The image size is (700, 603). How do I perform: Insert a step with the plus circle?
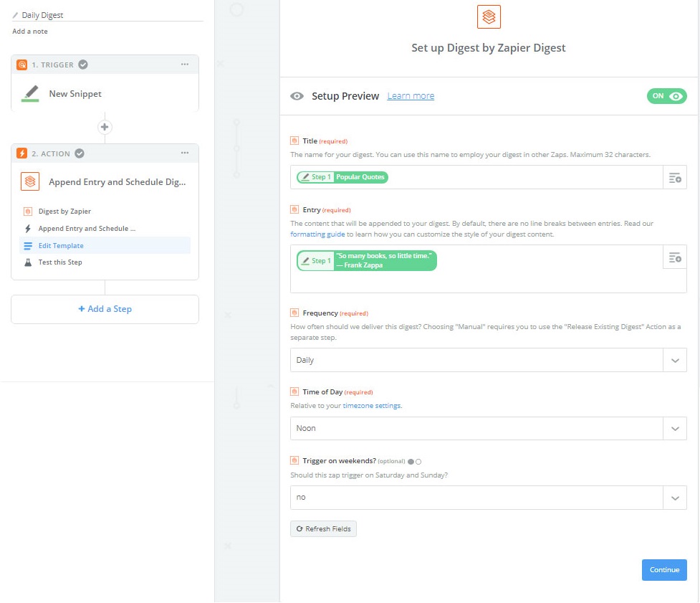(105, 127)
